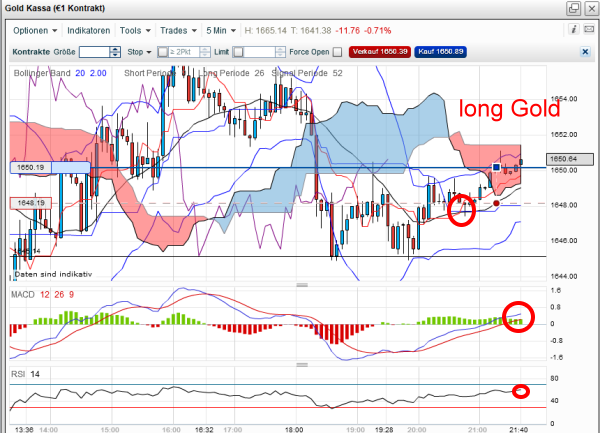Click the stop distance stepper arrows
The height and width of the screenshot is (433, 600).
[205, 52]
